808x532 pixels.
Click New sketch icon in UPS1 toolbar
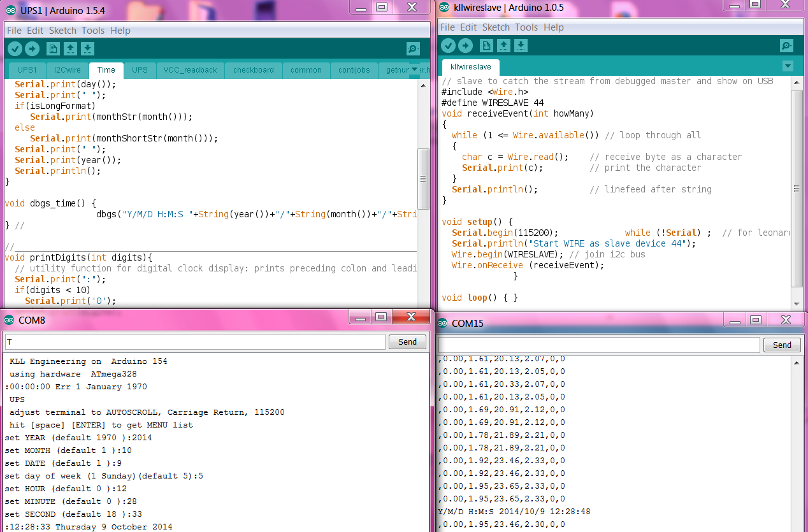(53, 49)
